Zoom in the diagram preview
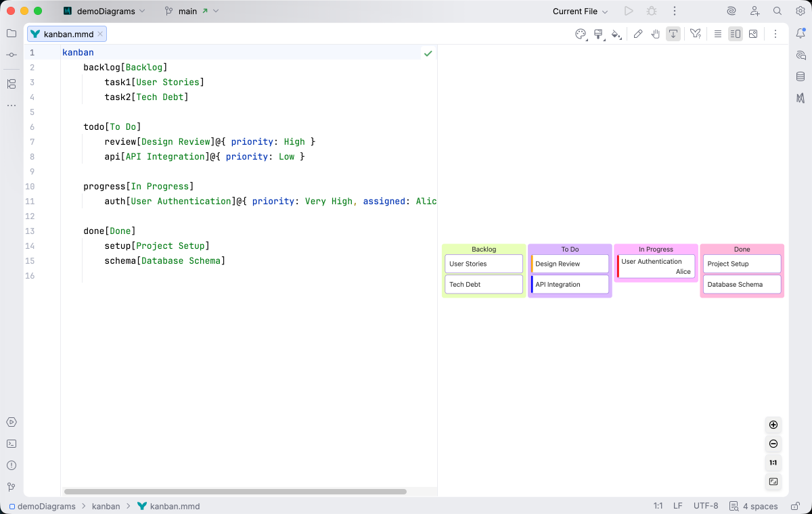The height and width of the screenshot is (514, 812). click(773, 425)
